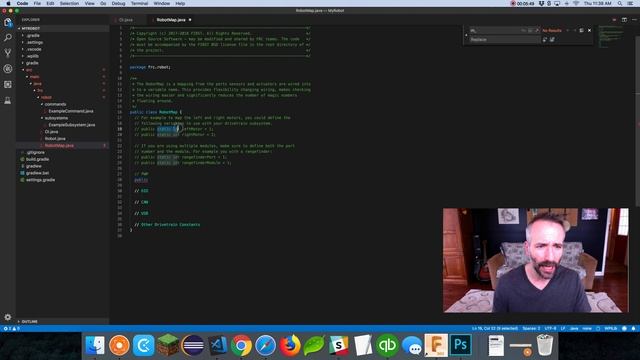The height and width of the screenshot is (360, 640).
Task: Click the Replace input field
Action: click(x=504, y=40)
